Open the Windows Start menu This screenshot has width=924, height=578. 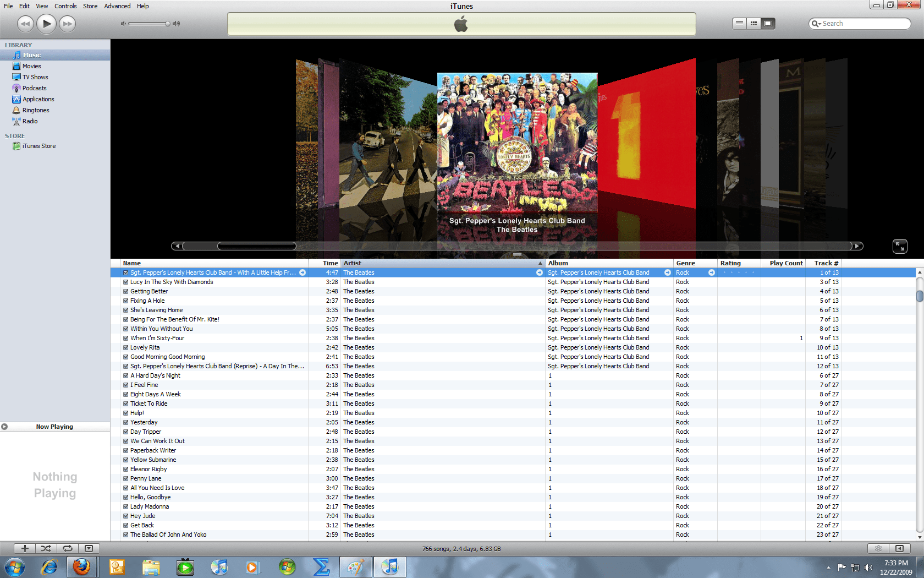[15, 567]
